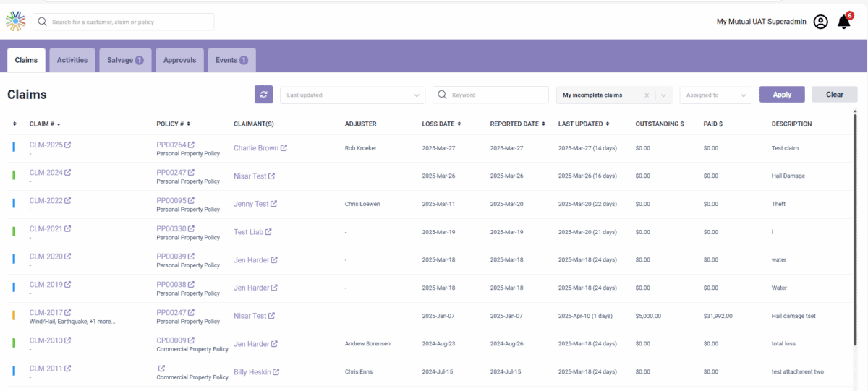Click blue status bar of CLM-2025 row

pyautogui.click(x=14, y=148)
